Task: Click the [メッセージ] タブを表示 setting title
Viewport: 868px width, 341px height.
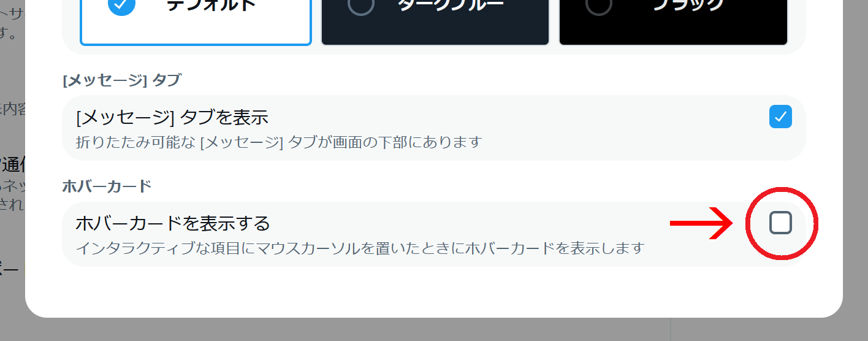Action: coord(172,117)
